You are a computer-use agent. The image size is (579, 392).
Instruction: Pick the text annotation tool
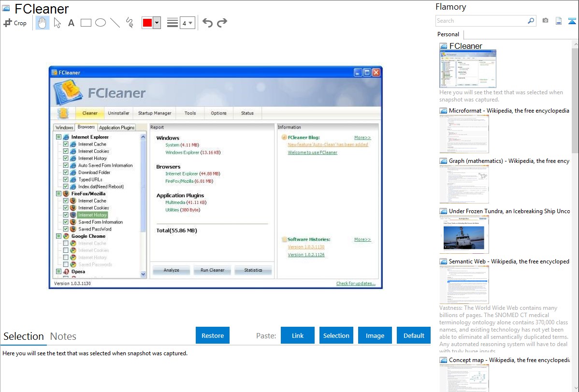point(71,23)
